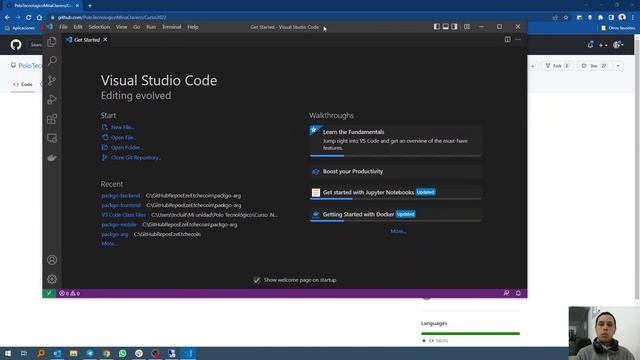Open the Explorer view in activity bar
Viewport: 640px width, 360px height.
click(x=52, y=42)
